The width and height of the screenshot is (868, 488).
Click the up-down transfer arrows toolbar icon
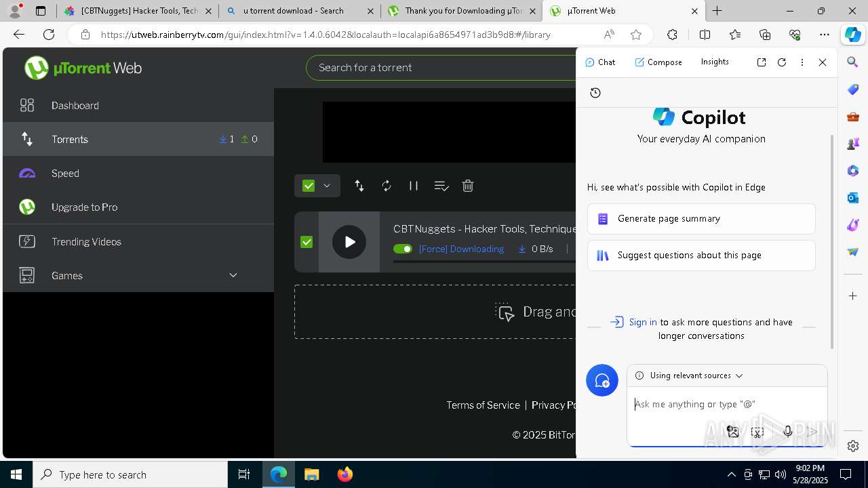(x=359, y=186)
